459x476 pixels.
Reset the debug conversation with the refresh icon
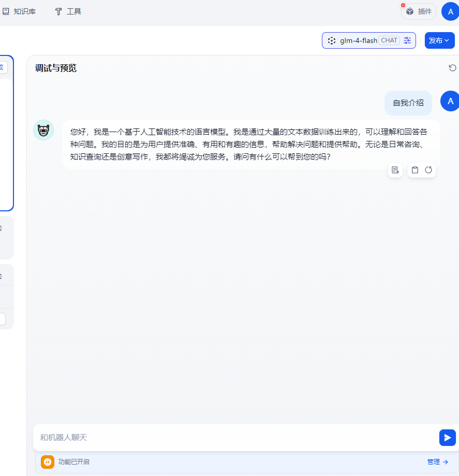point(452,68)
